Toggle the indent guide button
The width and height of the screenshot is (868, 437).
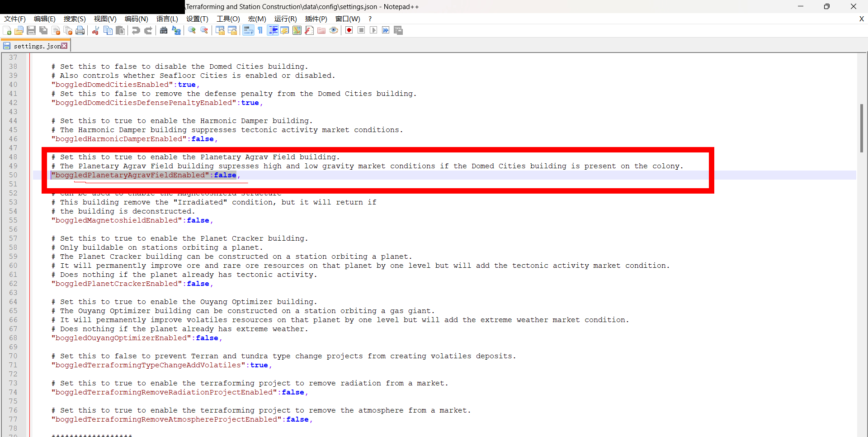(273, 30)
